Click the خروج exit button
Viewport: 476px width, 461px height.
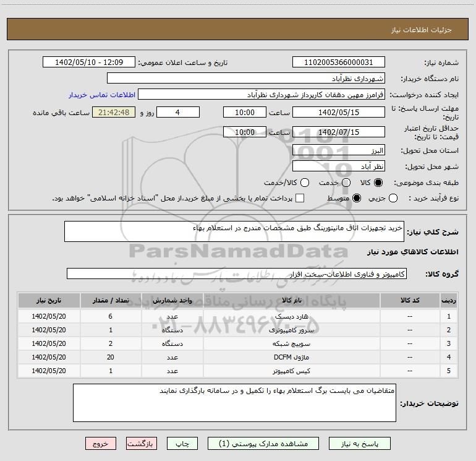pos(100,444)
